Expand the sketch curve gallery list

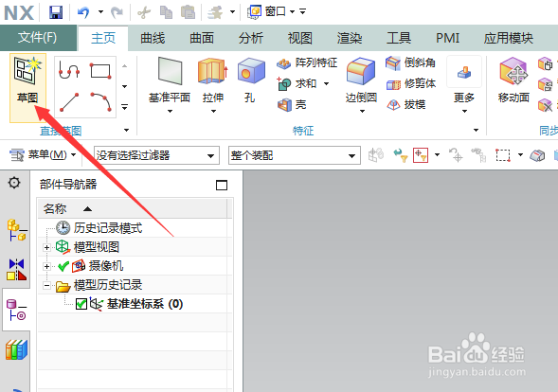(124, 107)
